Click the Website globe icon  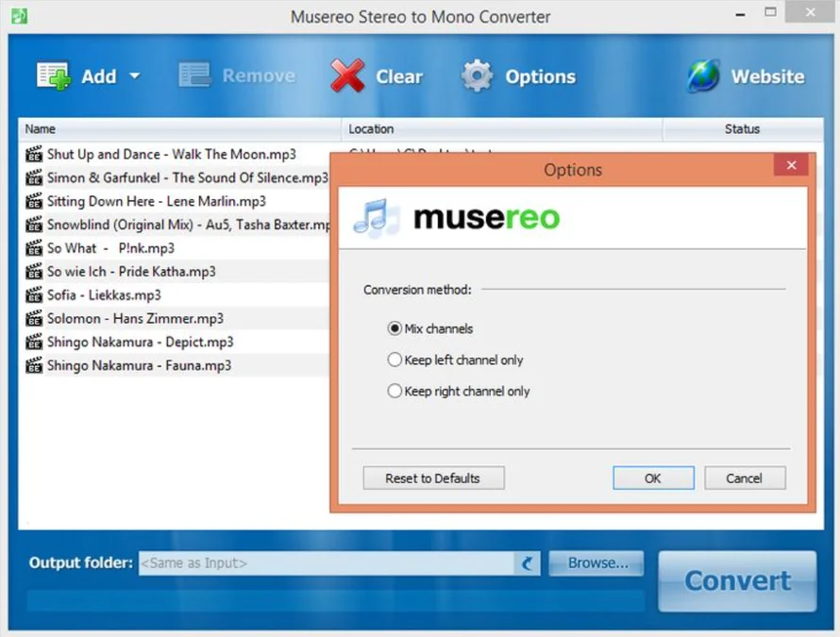point(703,75)
